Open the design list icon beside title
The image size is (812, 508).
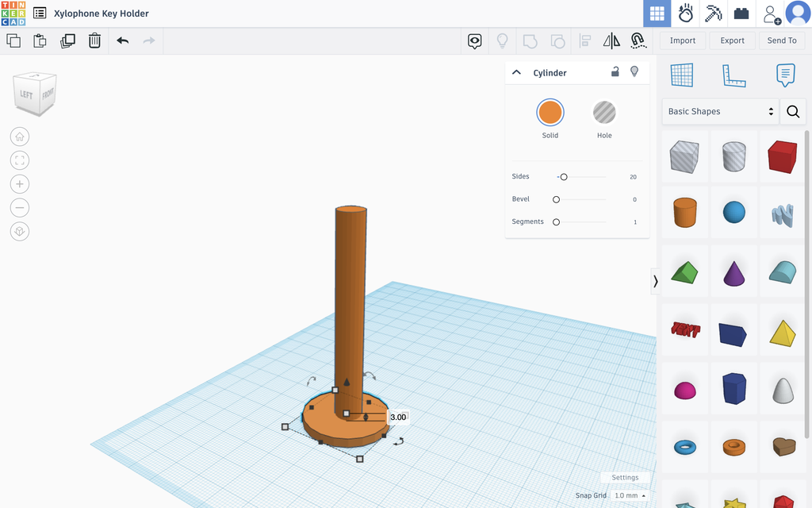click(40, 13)
